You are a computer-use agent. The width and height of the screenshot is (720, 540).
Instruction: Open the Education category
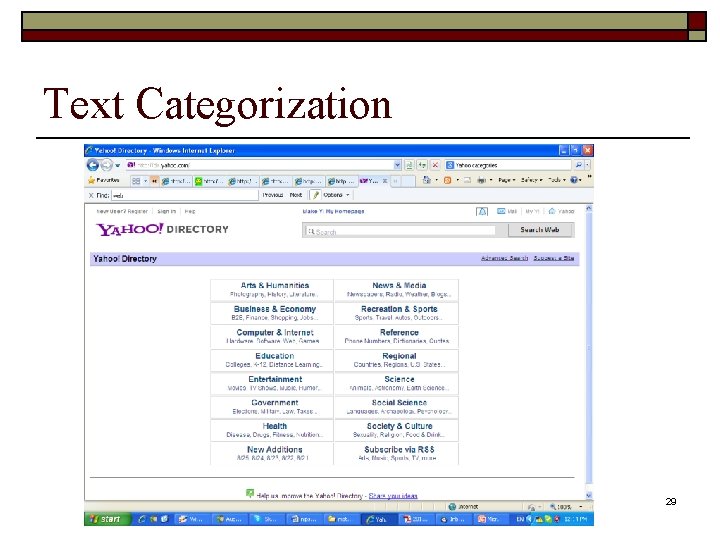point(275,356)
